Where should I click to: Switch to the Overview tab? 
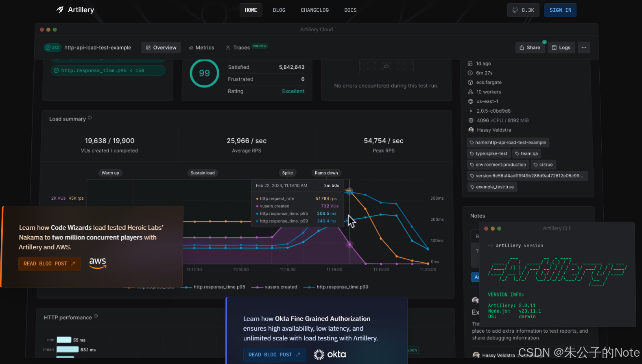click(161, 48)
